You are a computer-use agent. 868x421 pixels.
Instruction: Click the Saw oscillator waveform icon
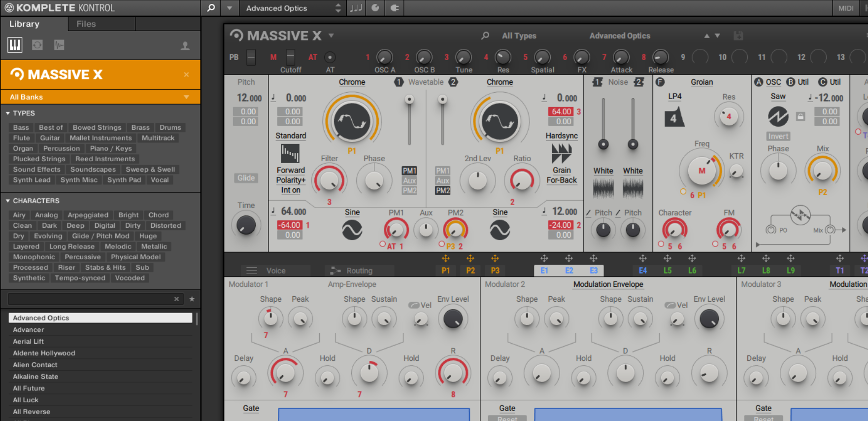click(778, 116)
